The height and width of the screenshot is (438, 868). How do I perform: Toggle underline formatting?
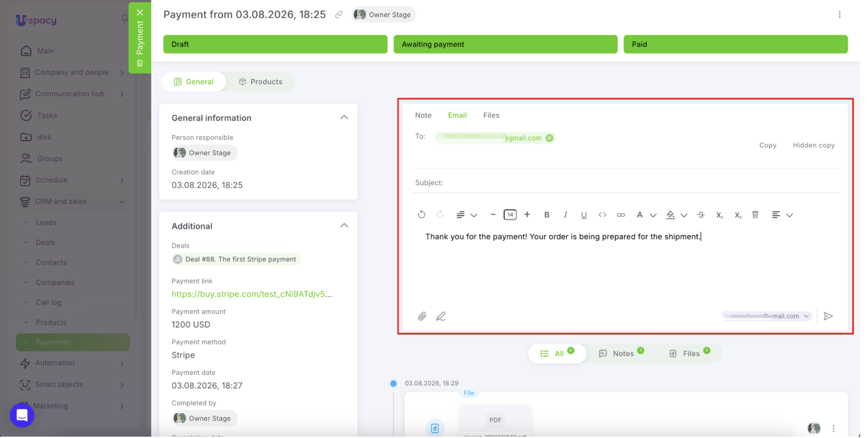point(584,215)
